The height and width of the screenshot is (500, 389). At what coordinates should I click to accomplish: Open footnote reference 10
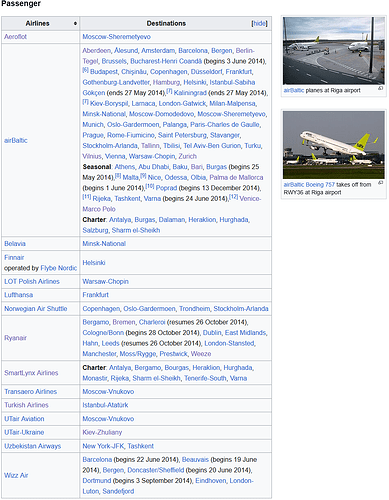[x=150, y=187]
